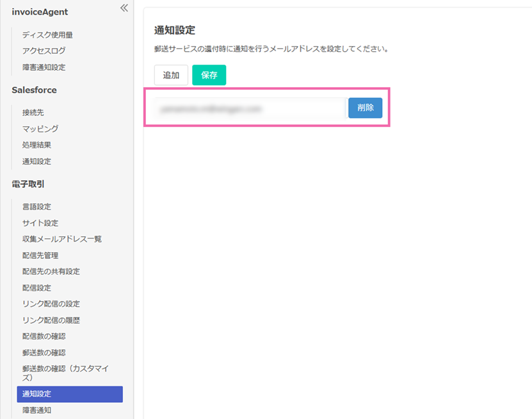
Task: Navigate to サイト設定
Action: (x=40, y=223)
